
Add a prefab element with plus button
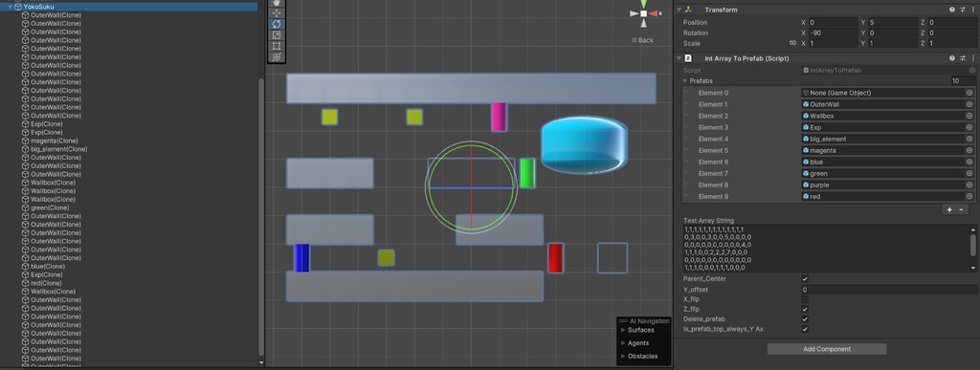[949, 209]
